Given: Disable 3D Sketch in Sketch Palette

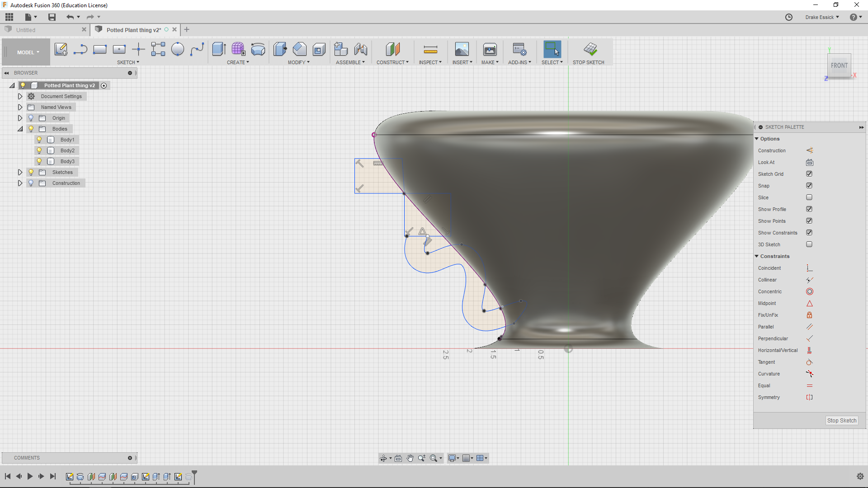Looking at the screenshot, I should click(x=810, y=244).
